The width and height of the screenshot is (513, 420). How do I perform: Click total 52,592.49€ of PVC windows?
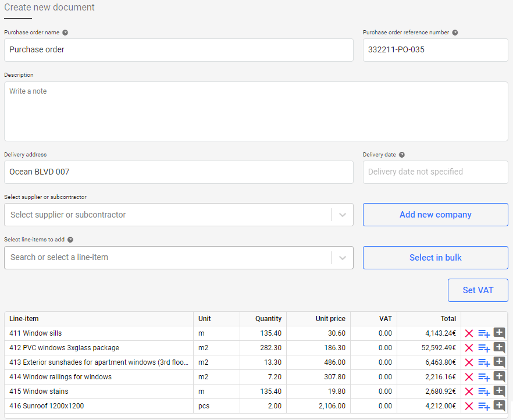(439, 348)
